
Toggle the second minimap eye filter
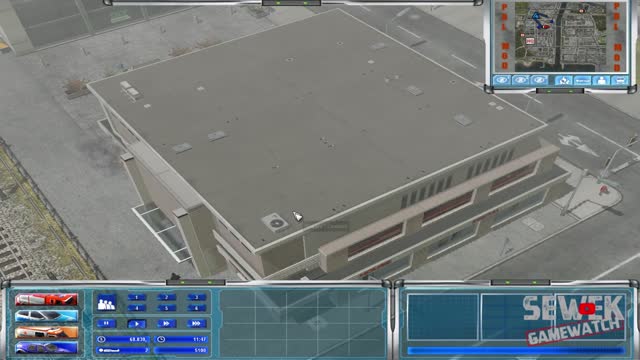pos(520,80)
